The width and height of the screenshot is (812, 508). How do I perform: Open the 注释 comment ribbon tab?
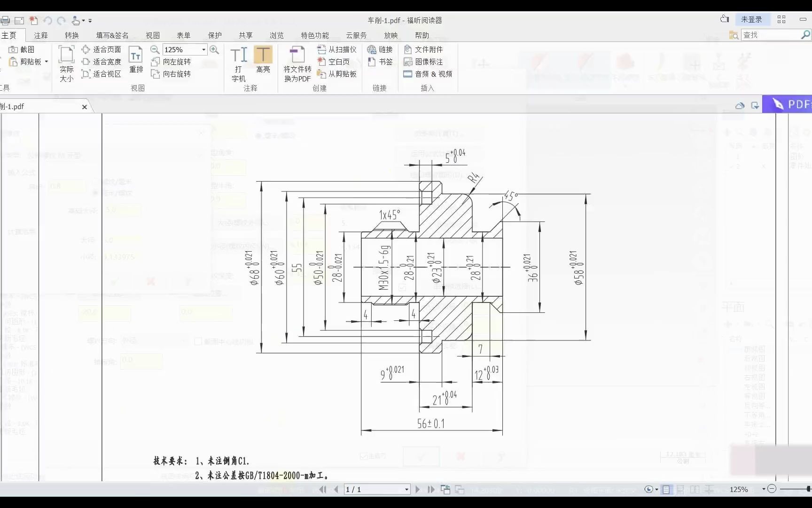[41, 35]
